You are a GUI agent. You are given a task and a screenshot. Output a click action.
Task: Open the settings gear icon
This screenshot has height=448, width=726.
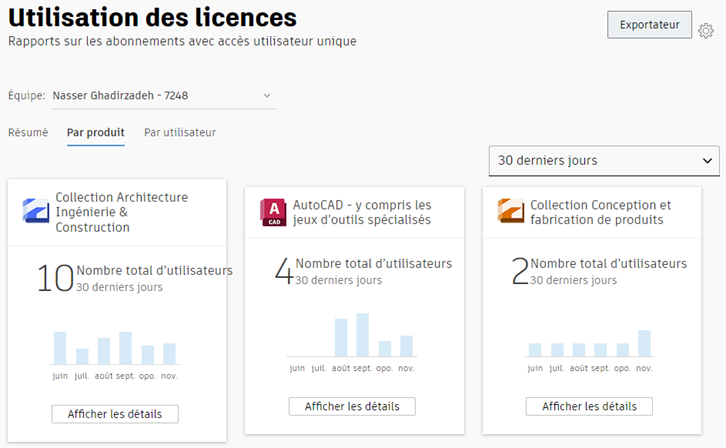click(x=706, y=31)
